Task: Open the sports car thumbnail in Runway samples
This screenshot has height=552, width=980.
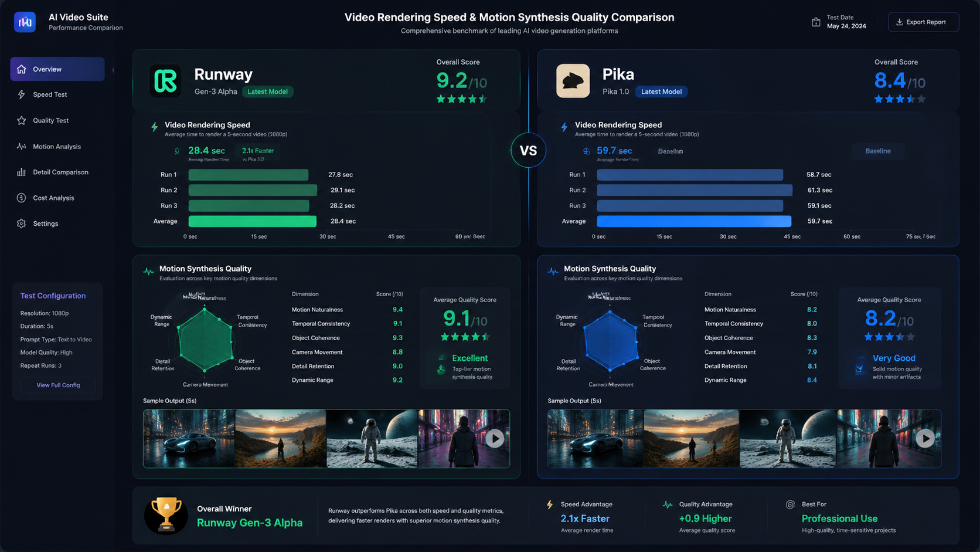Action: (189, 438)
